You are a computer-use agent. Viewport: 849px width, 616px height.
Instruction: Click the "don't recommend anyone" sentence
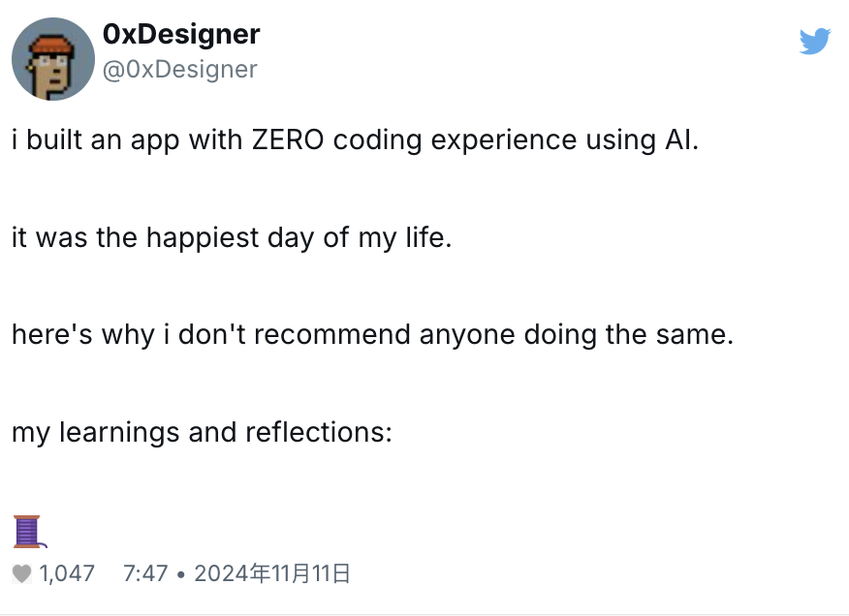(373, 335)
